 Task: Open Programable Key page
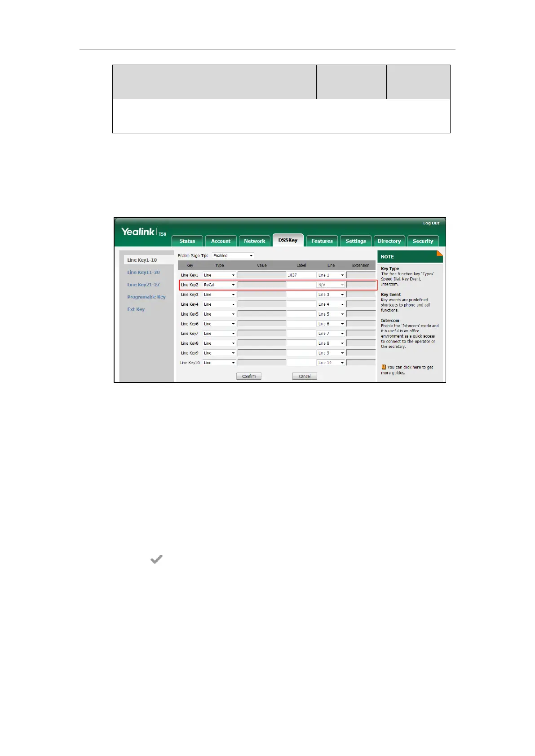point(146,297)
